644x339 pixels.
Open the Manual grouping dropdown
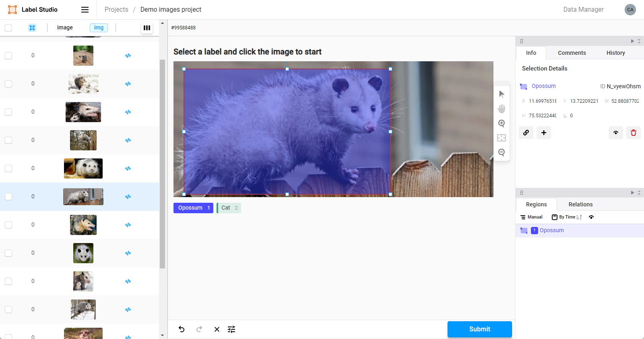pos(532,217)
